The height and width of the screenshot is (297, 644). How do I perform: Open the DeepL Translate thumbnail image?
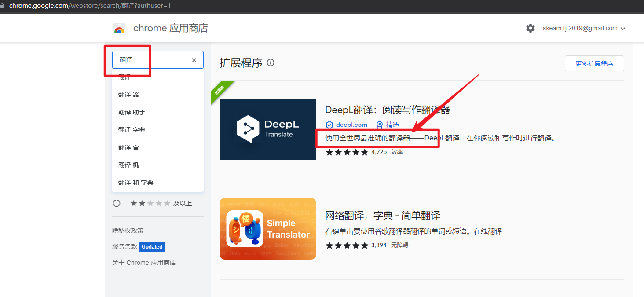point(268,129)
